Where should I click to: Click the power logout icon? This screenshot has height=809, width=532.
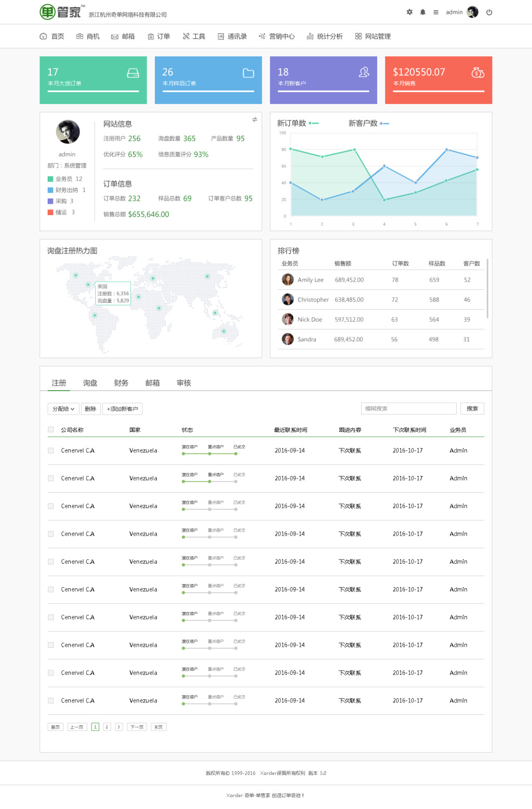point(489,12)
